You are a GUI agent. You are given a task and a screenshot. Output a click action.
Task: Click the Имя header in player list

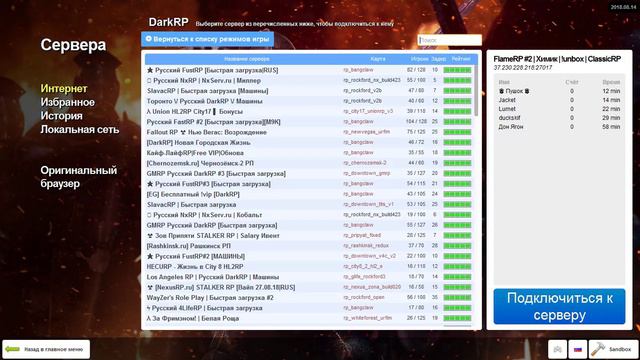point(504,82)
